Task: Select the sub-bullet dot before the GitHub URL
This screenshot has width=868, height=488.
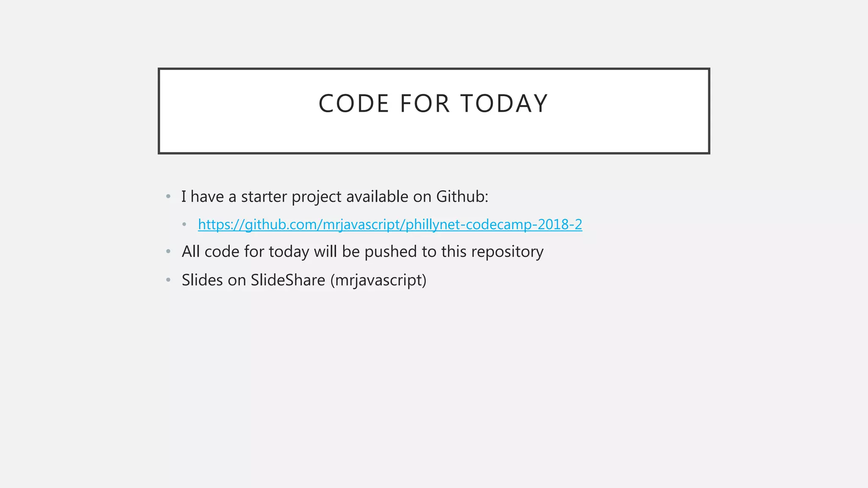Action: [x=184, y=225]
